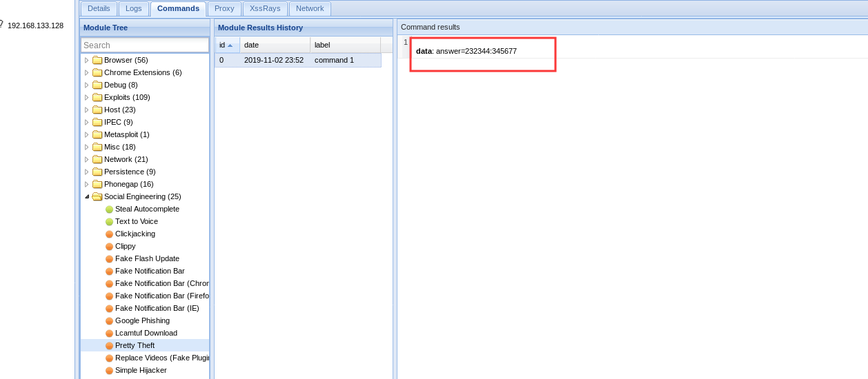
Task: Collapse the Social Engineering (25) folder
Action: [x=87, y=196]
